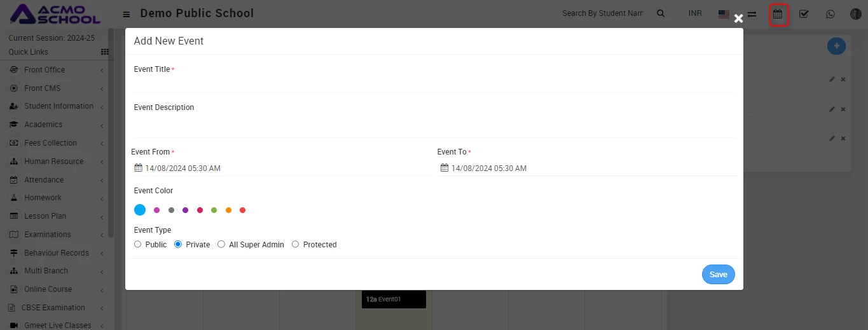Click the Event Title input field
The image size is (868, 330).
434,83
